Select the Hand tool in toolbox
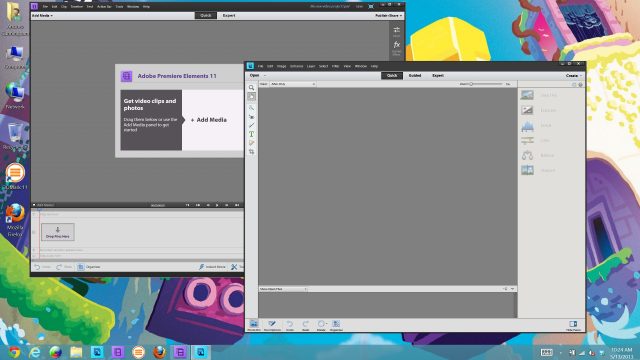Screen dimensions: 640x360 point(251,97)
